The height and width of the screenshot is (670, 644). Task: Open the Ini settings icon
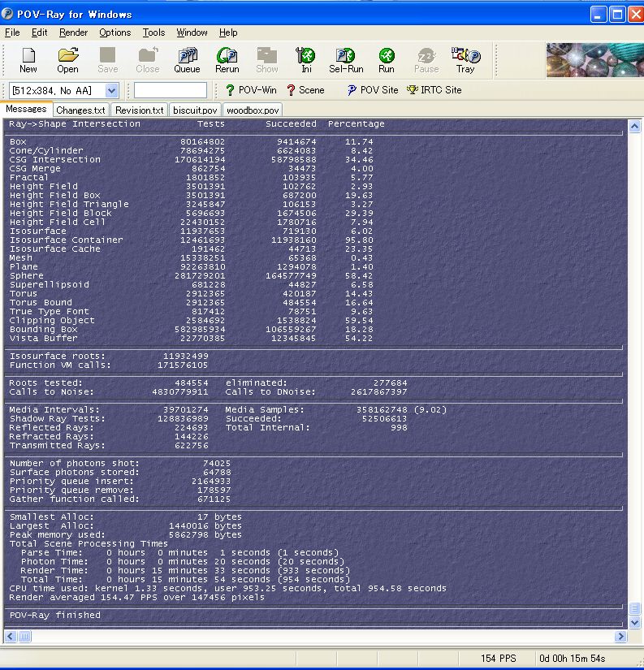pyautogui.click(x=306, y=60)
